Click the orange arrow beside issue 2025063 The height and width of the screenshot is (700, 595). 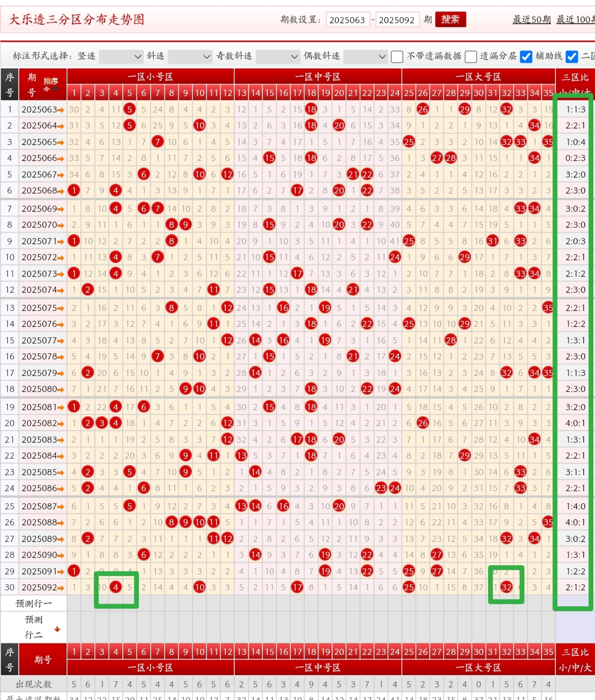(61, 110)
